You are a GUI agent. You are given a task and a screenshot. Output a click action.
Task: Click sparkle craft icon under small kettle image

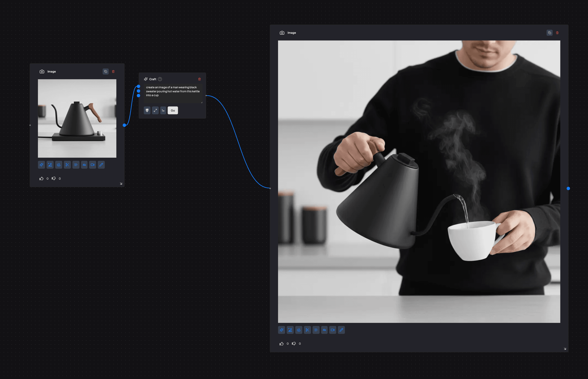(x=42, y=165)
